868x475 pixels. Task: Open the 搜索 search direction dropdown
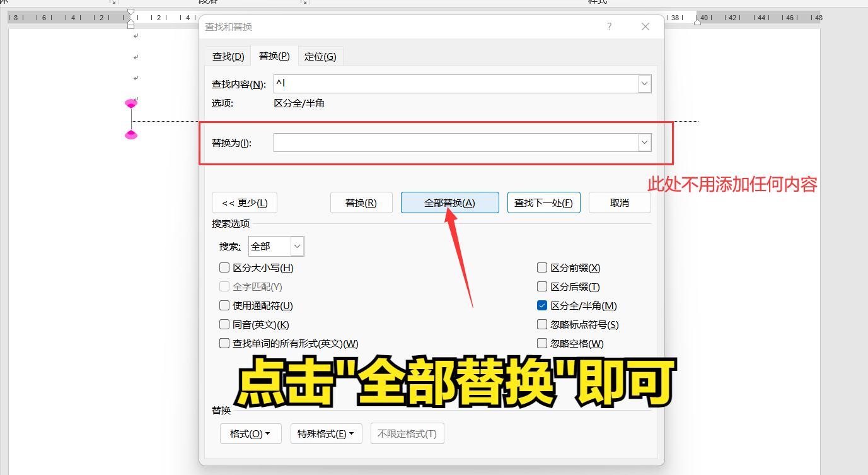point(295,246)
